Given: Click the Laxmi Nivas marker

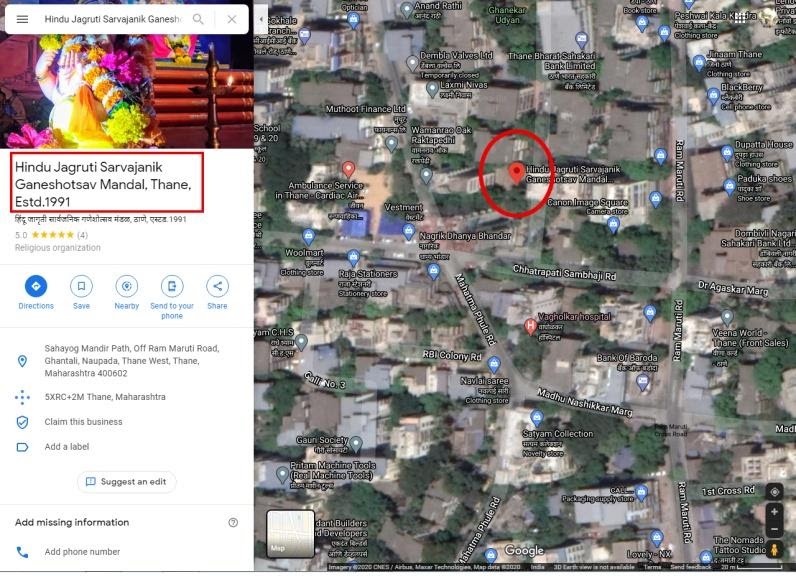Looking at the screenshot, I should 432,89.
